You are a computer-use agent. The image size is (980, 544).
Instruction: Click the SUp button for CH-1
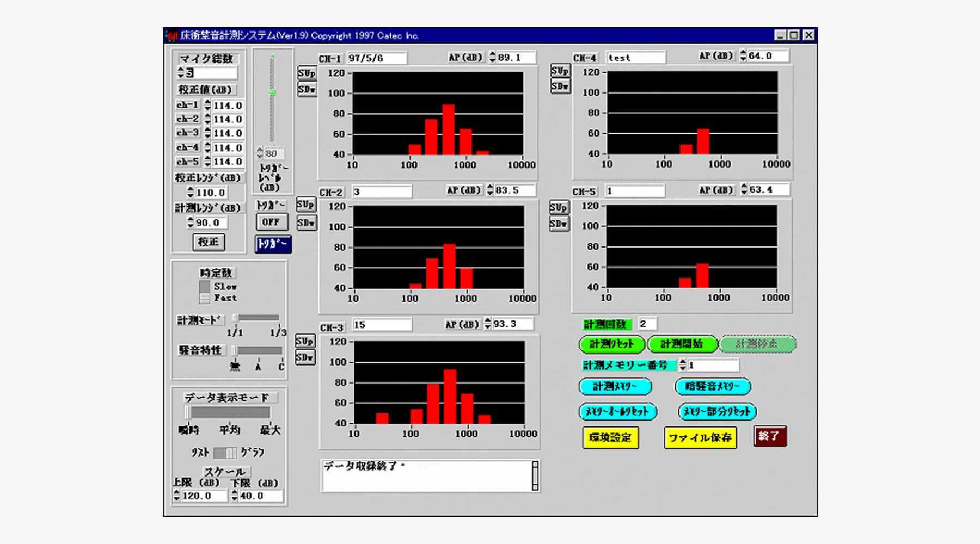(307, 73)
